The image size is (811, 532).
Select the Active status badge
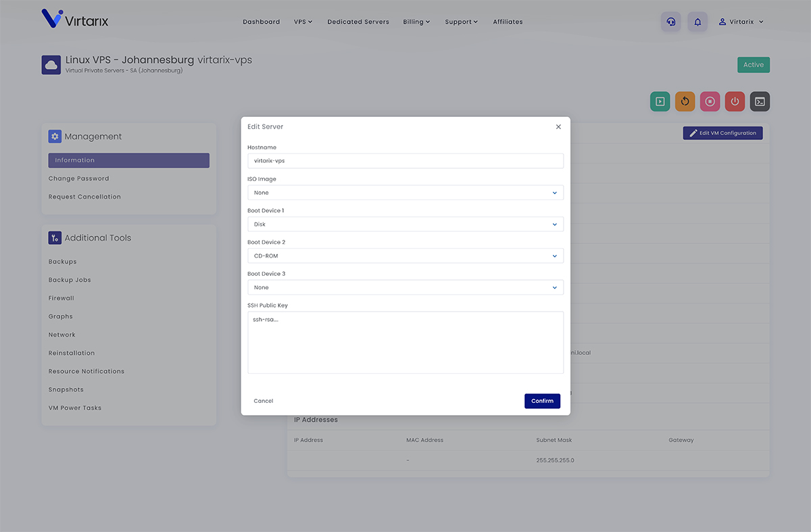753,64
